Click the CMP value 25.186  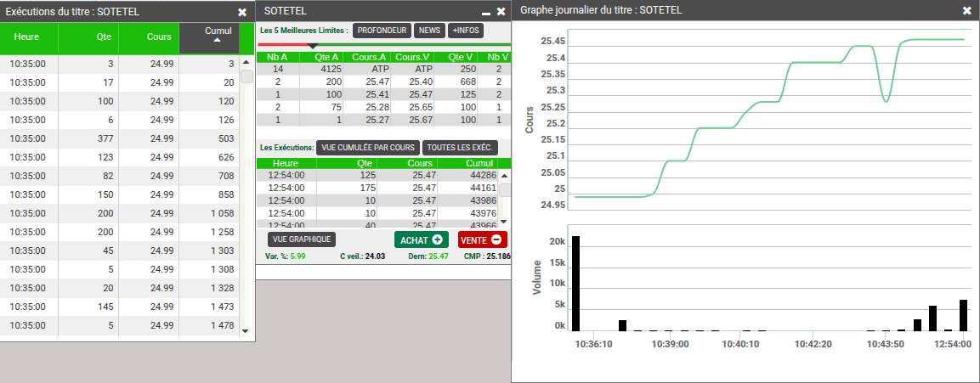coord(499,256)
